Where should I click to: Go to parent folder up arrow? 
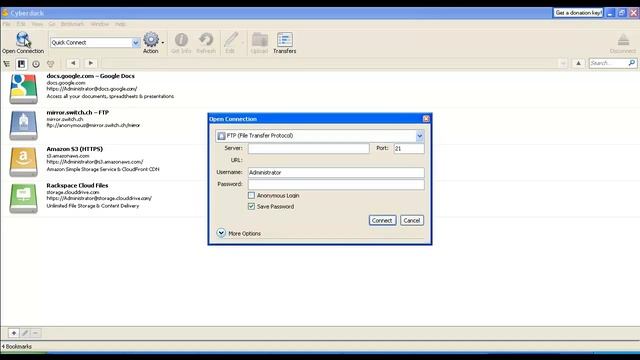578,63
